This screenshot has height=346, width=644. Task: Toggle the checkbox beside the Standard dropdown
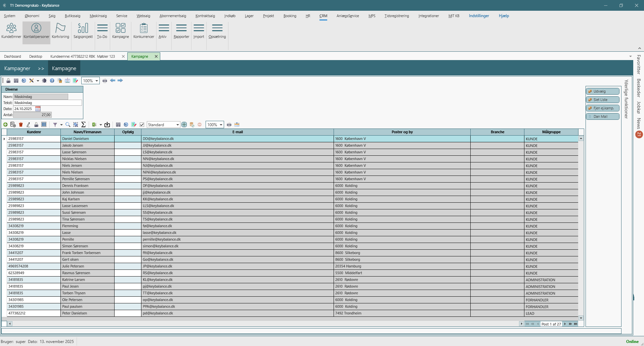(x=142, y=125)
